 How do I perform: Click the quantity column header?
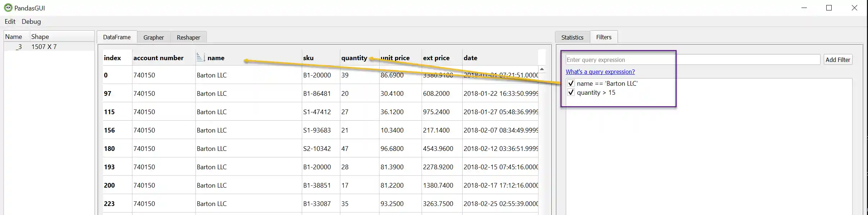(354, 58)
